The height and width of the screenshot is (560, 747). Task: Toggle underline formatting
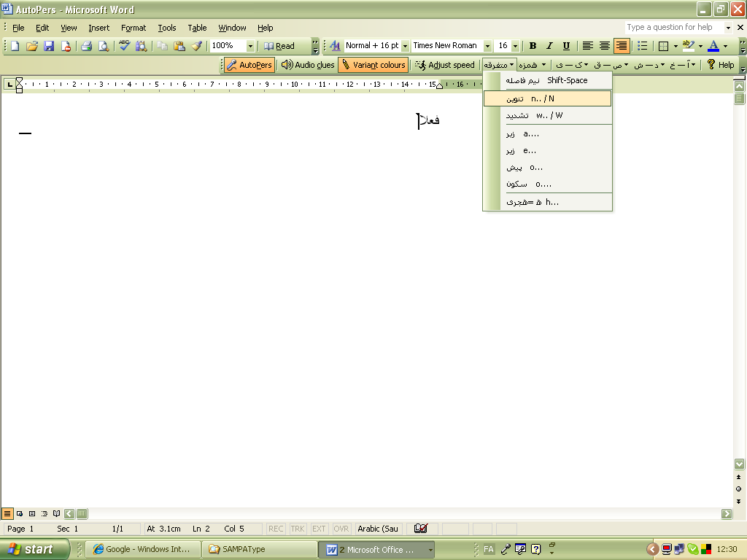point(567,45)
